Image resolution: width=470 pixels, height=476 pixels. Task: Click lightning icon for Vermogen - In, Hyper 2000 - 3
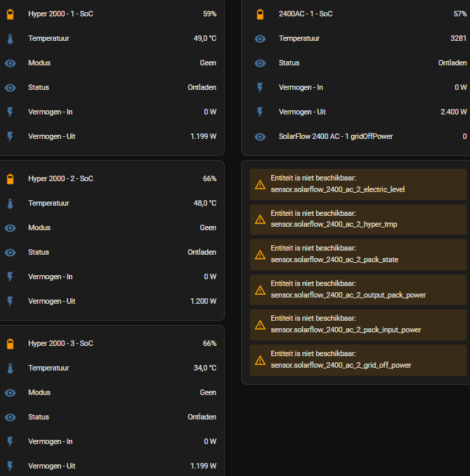(10, 442)
